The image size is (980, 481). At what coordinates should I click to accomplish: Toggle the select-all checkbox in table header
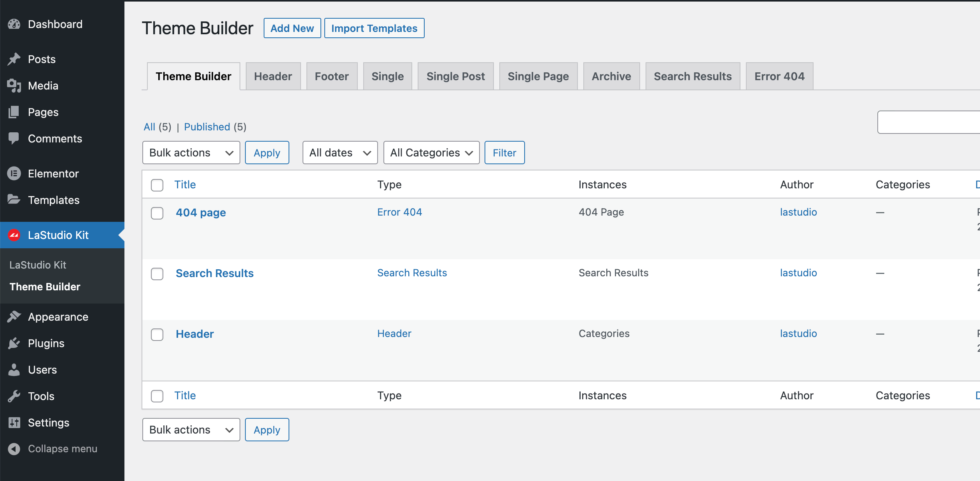[157, 185]
